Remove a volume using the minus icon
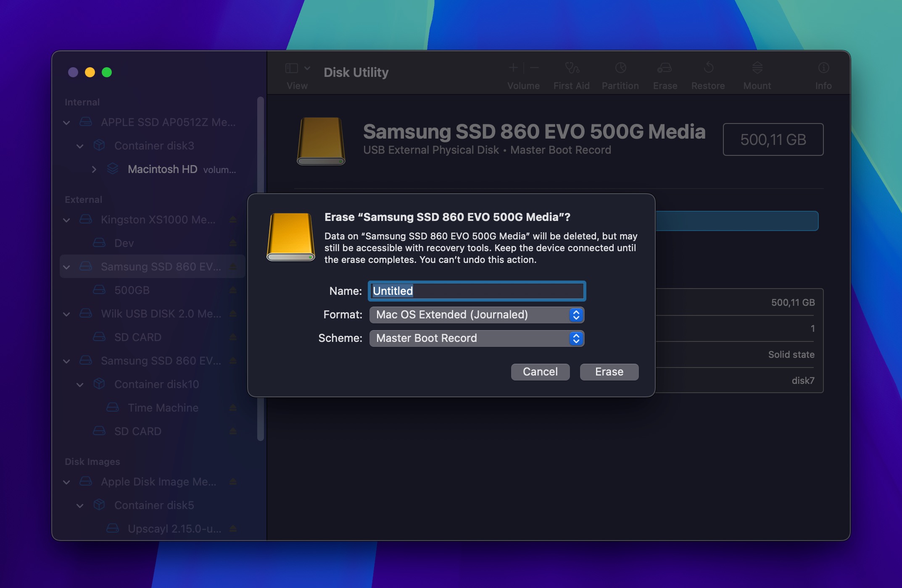 point(533,68)
